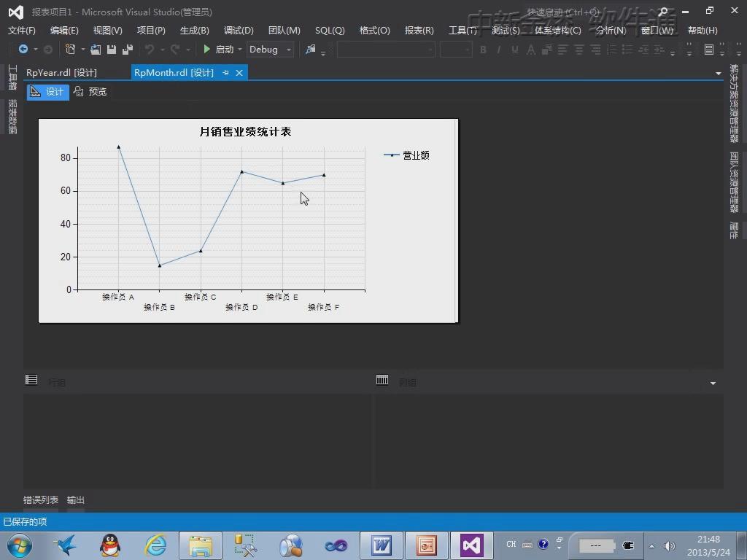Open the 团队资源管理器 side panel
Viewport: 747px width, 560px height.
[x=734, y=182]
